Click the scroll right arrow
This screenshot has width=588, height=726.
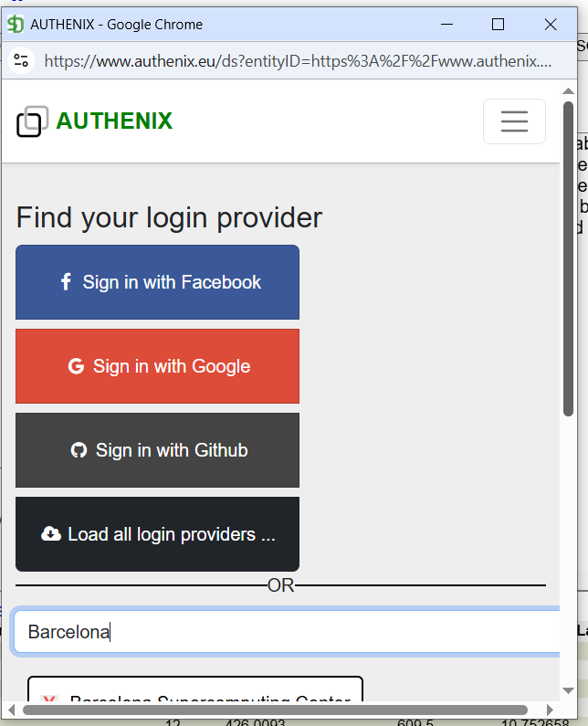click(550, 710)
